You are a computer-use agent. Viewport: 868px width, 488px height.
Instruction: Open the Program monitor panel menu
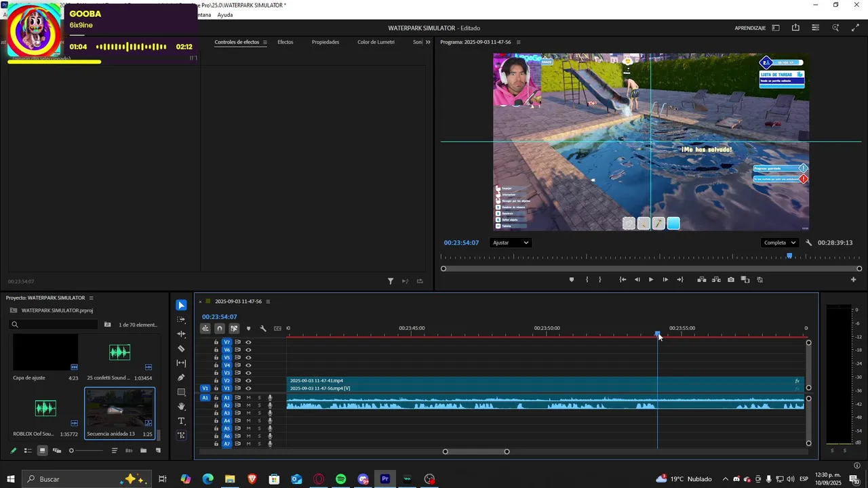tap(519, 42)
